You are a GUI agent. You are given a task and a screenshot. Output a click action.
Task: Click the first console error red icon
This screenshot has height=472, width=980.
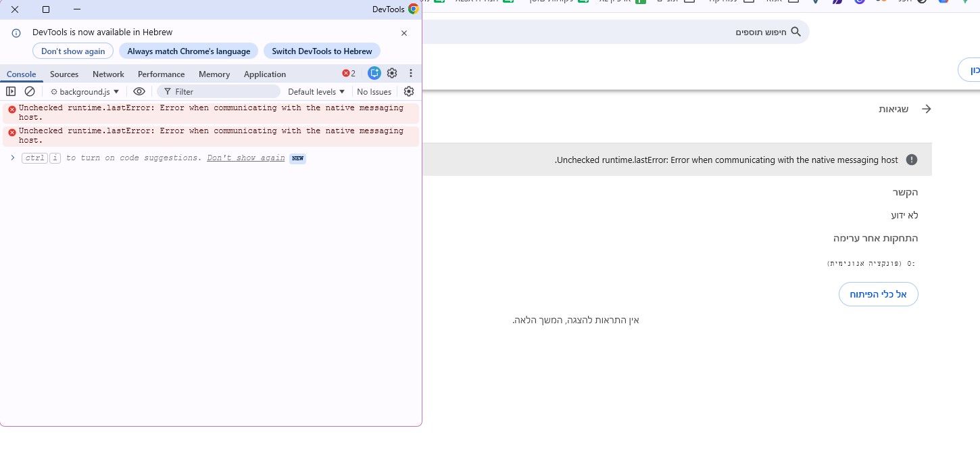tap(11, 109)
